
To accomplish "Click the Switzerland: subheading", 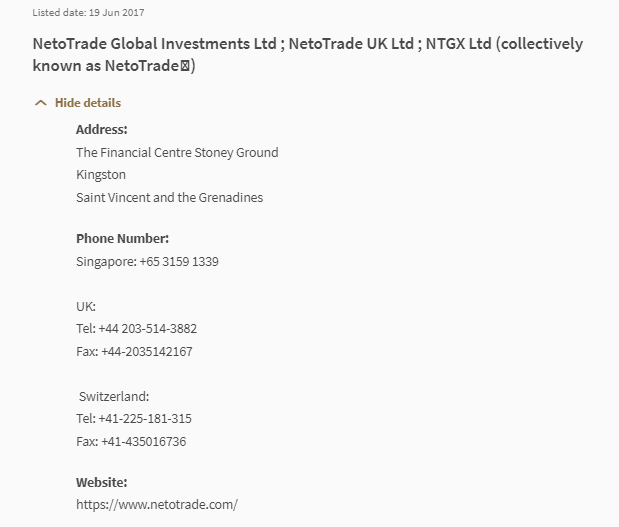I will point(114,396).
